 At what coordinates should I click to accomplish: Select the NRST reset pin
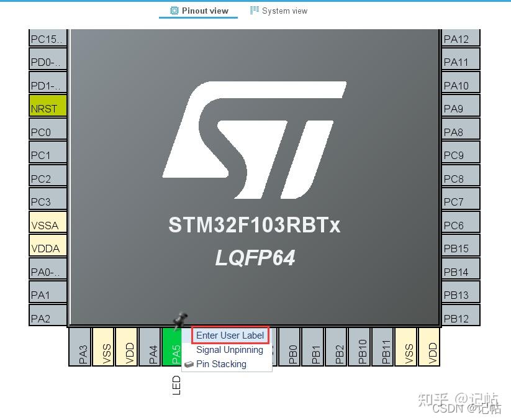(47, 107)
